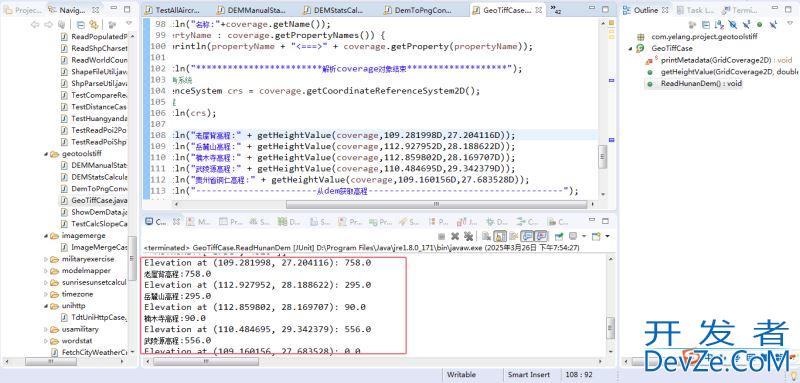Image resolution: width=800 pixels, height=383 pixels.
Task: Click the Console vertical scrollbar thumb
Action: click(x=611, y=328)
